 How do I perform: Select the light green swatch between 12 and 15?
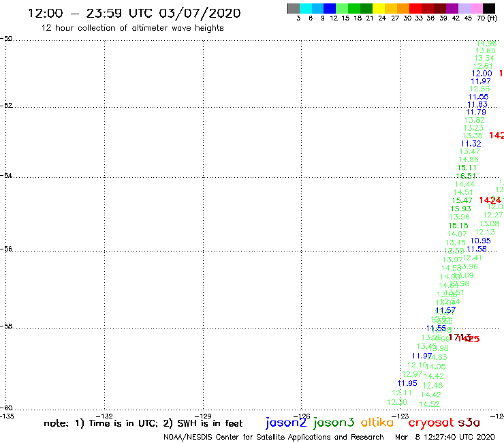click(x=343, y=8)
